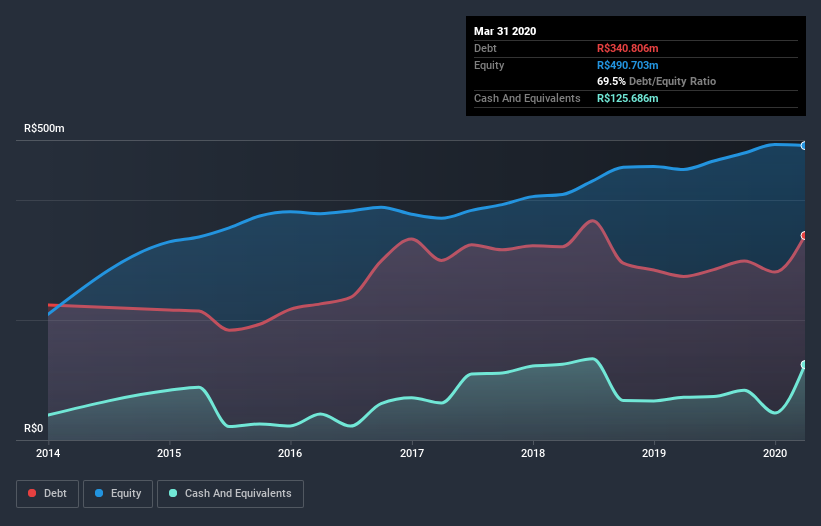Click the 2017 x-axis label
This screenshot has width=821, height=526.
(412, 453)
